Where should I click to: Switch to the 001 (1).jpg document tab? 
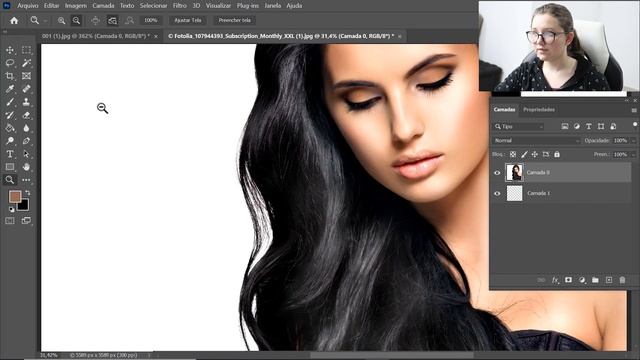[95, 36]
